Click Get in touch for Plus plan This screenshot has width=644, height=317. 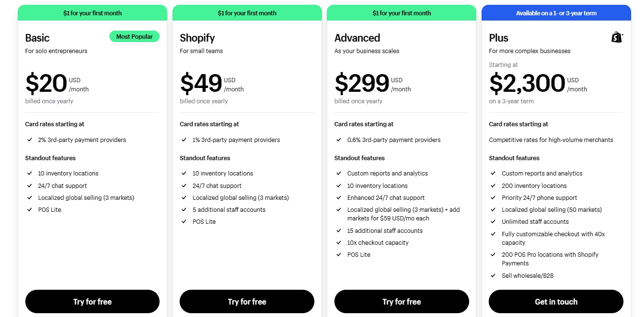556,302
